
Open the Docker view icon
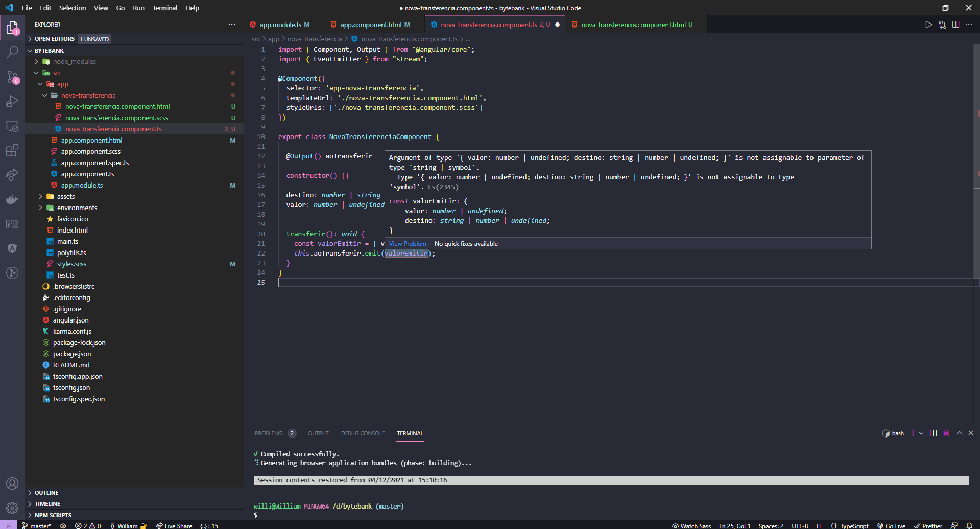coord(12,199)
